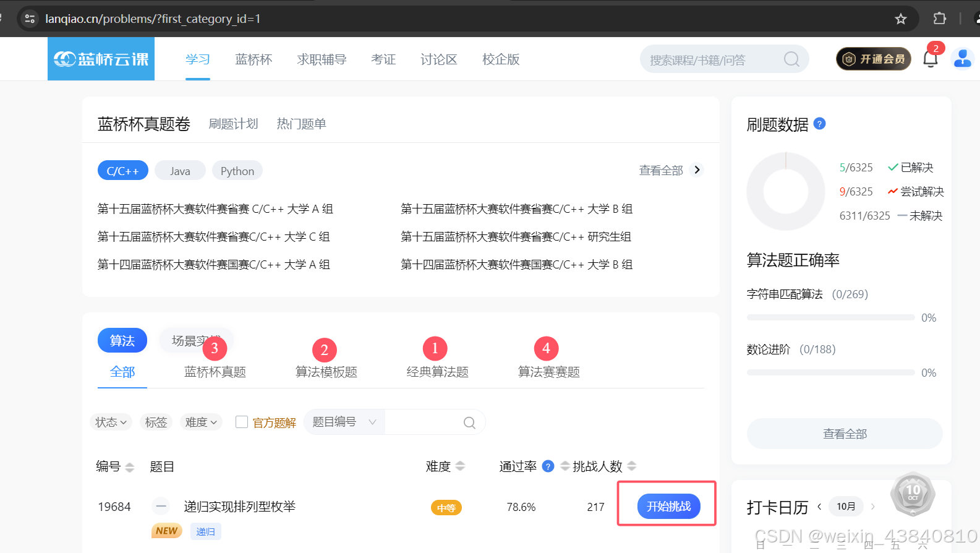Switch to 热门题单 tab
The height and width of the screenshot is (553, 980).
click(x=301, y=124)
